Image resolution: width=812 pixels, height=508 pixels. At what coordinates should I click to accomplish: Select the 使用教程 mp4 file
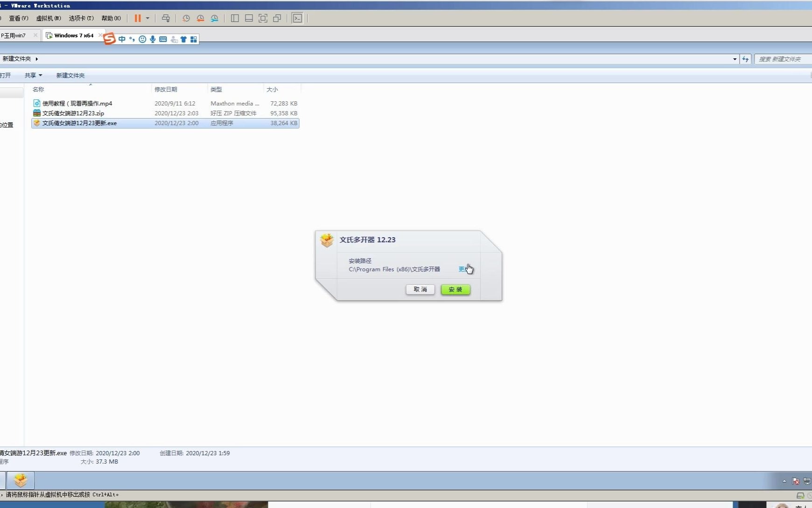point(165,103)
